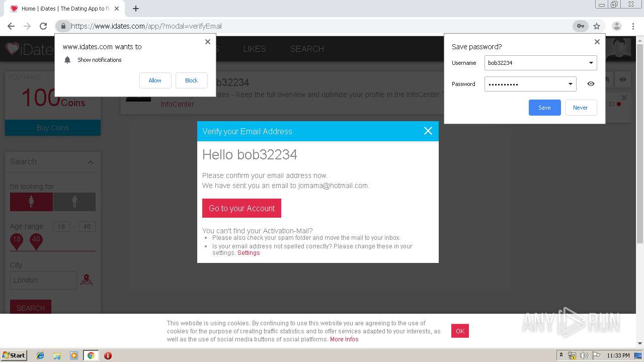Image resolution: width=644 pixels, height=362 pixels.
Task: Click the page scrollbar down arrow
Action: pos(640,343)
